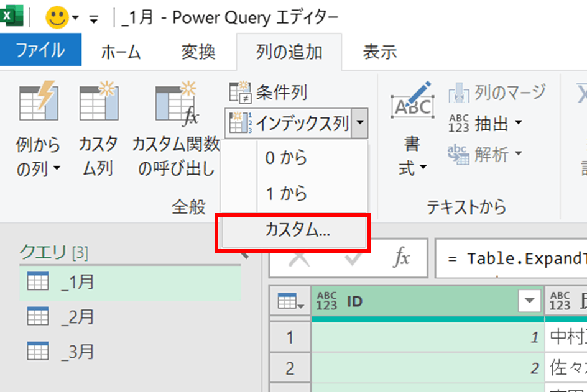Click the ID column ABC123 type icon

coord(326,301)
